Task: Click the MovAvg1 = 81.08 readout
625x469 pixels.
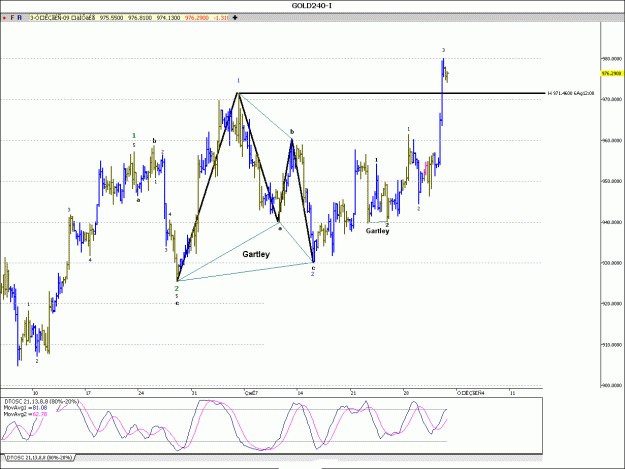Action: click(25, 408)
